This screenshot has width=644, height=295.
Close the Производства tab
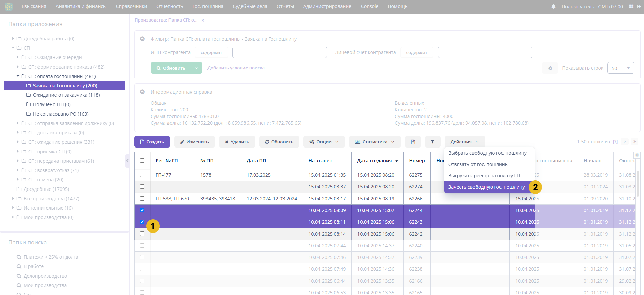203,20
